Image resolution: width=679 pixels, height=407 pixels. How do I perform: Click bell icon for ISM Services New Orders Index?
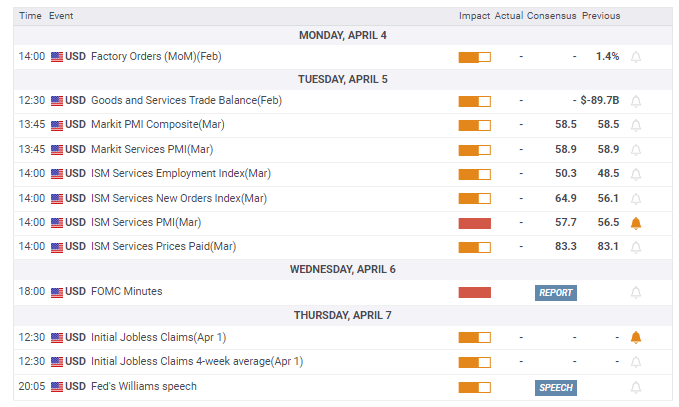coord(636,198)
